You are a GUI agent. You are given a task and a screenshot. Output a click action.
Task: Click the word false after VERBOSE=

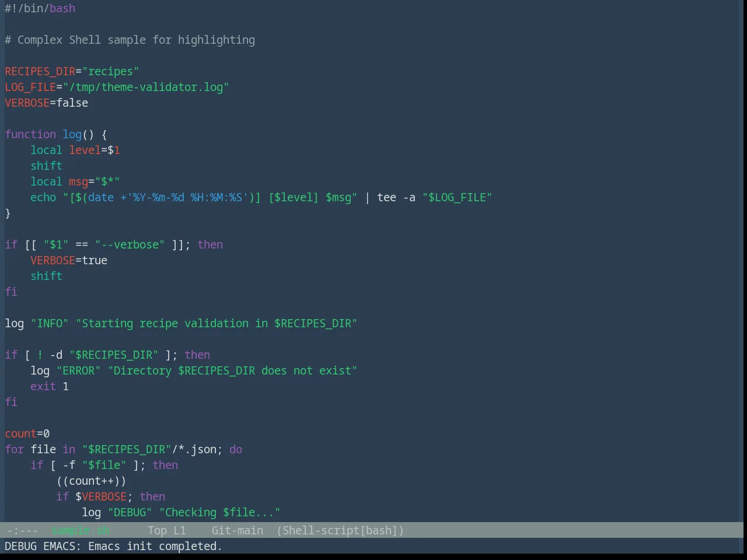72,103
